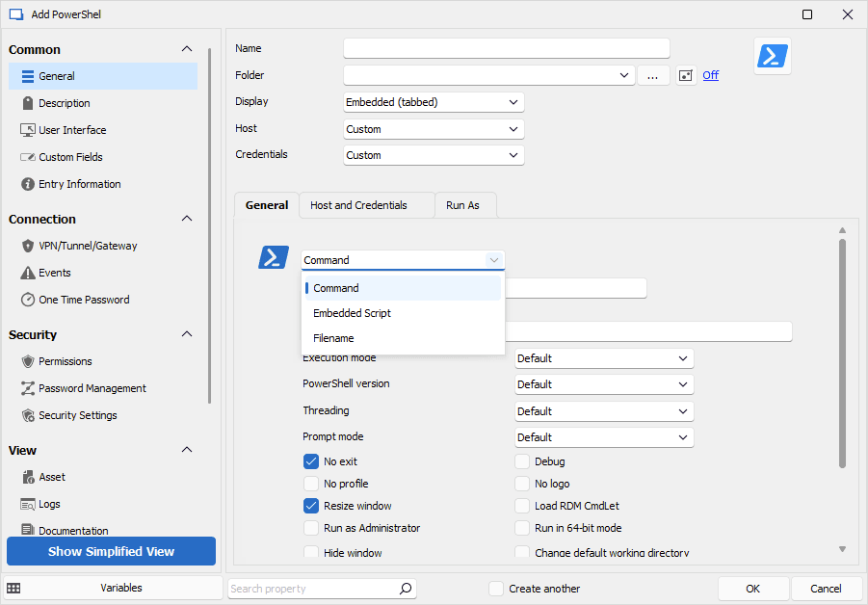Go to Password Management section

pos(92,388)
